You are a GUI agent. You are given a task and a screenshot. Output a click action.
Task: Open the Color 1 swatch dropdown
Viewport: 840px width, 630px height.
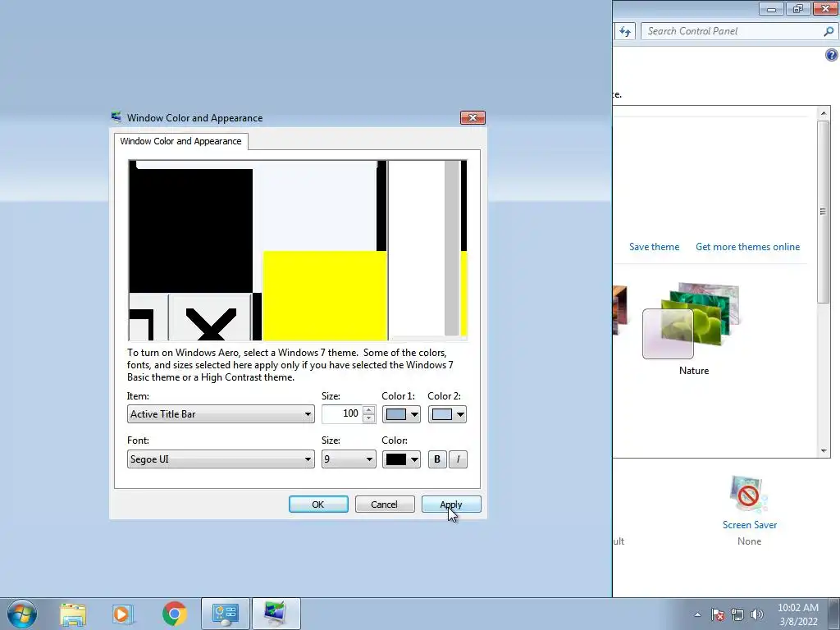pos(400,414)
